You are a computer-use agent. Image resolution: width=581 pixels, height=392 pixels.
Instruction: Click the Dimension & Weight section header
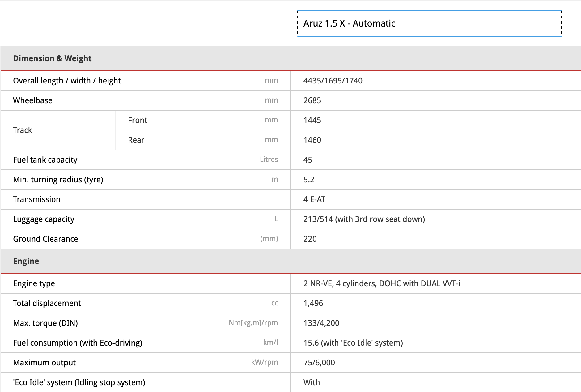(52, 58)
